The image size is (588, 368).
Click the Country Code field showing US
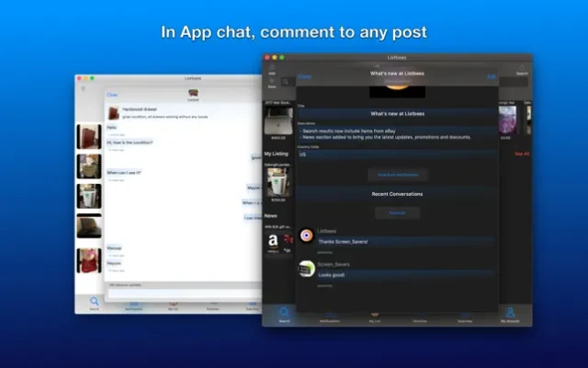pos(397,155)
